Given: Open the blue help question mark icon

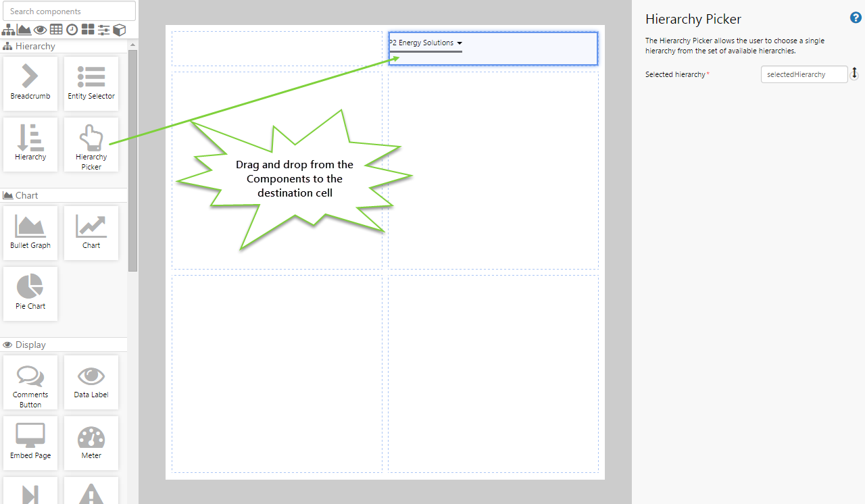Looking at the screenshot, I should pos(855,18).
